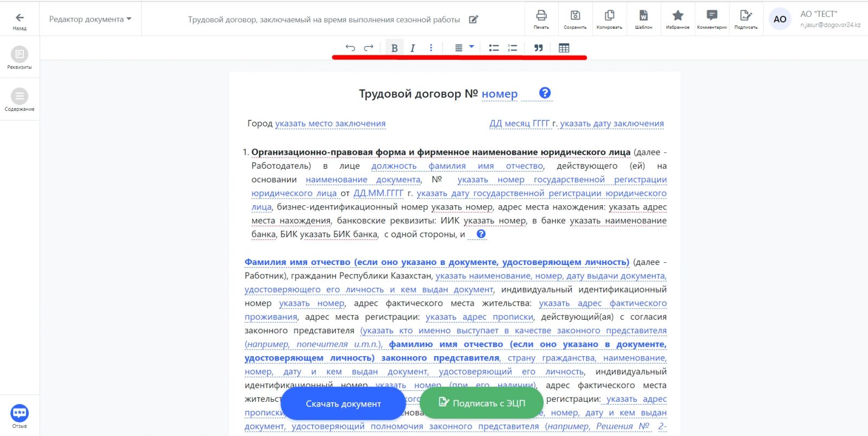Undo the last edit

(x=350, y=48)
